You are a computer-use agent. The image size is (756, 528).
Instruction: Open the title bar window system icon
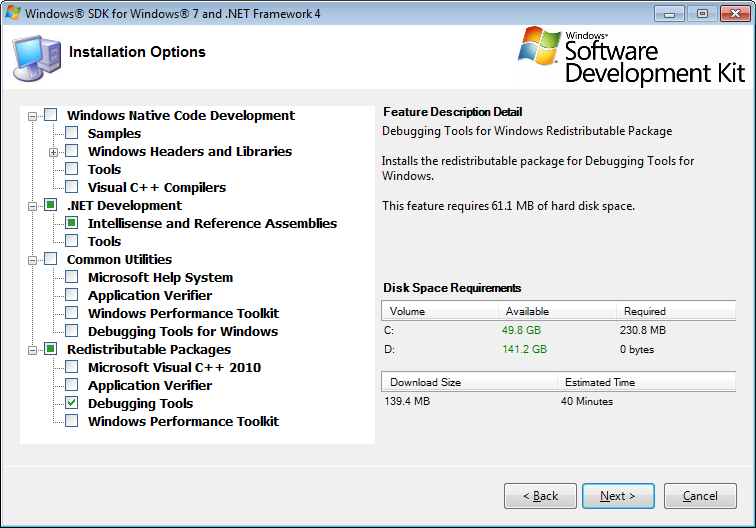13,13
